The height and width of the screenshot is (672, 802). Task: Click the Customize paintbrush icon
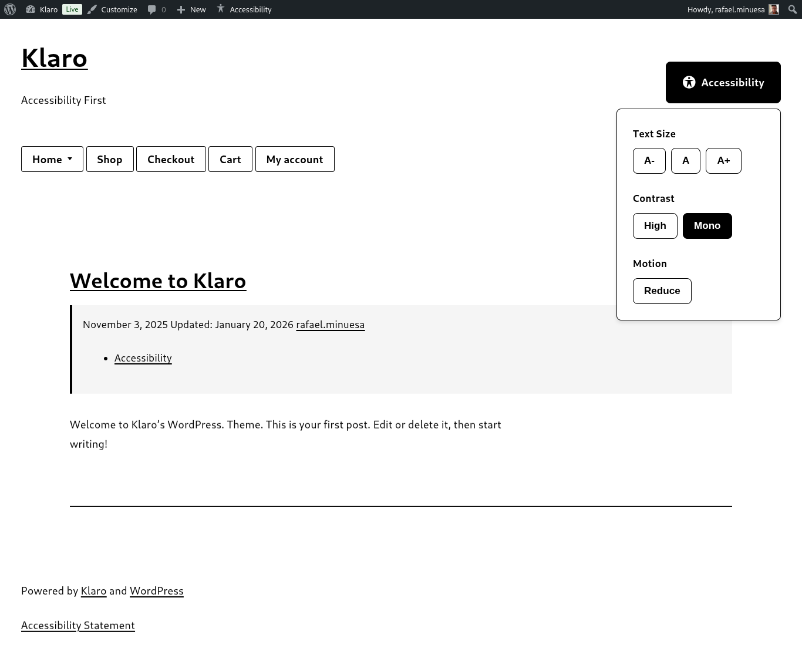[x=92, y=9]
